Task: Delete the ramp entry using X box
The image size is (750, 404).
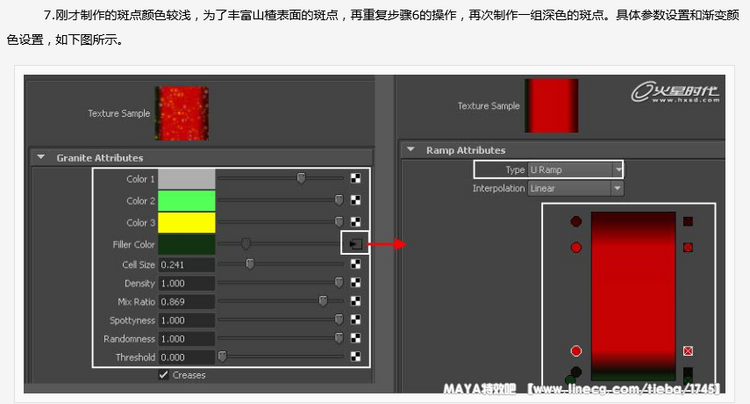Action: (x=688, y=352)
